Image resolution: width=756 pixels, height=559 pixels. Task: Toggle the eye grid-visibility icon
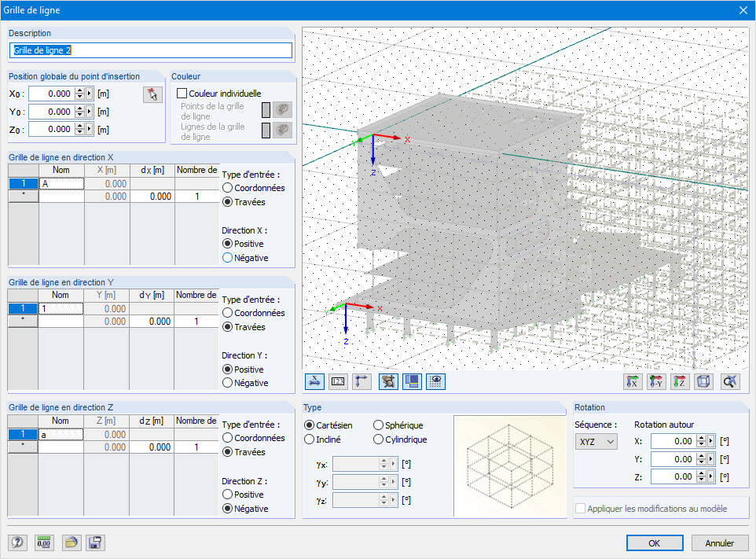[x=435, y=381]
